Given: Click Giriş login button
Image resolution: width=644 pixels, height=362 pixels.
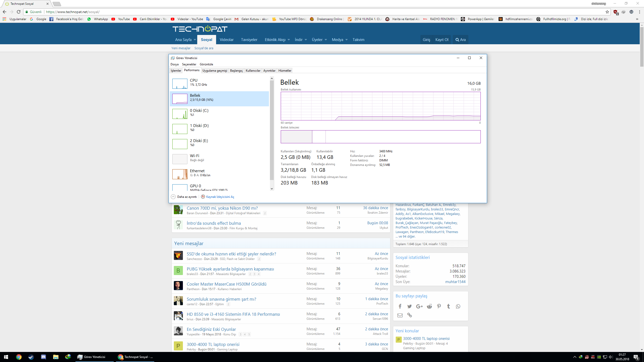Looking at the screenshot, I should (x=426, y=40).
